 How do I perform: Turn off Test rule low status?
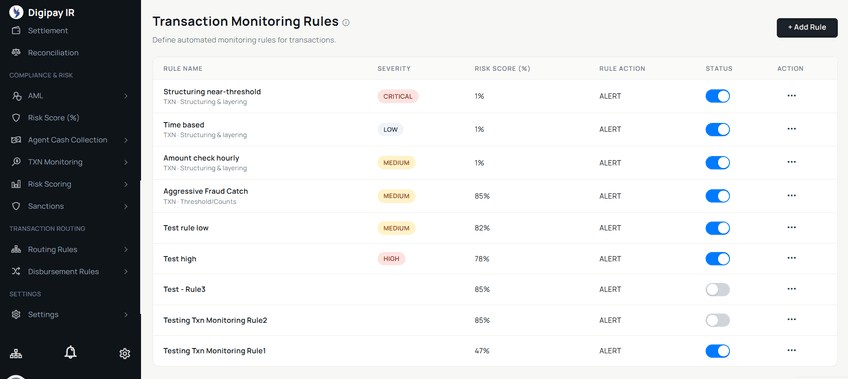[718, 228]
